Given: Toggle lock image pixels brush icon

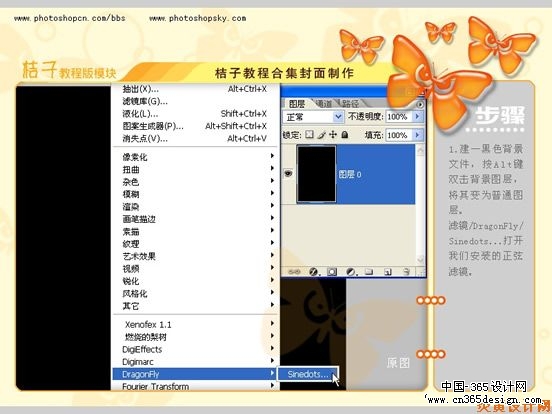Looking at the screenshot, I should [321, 135].
